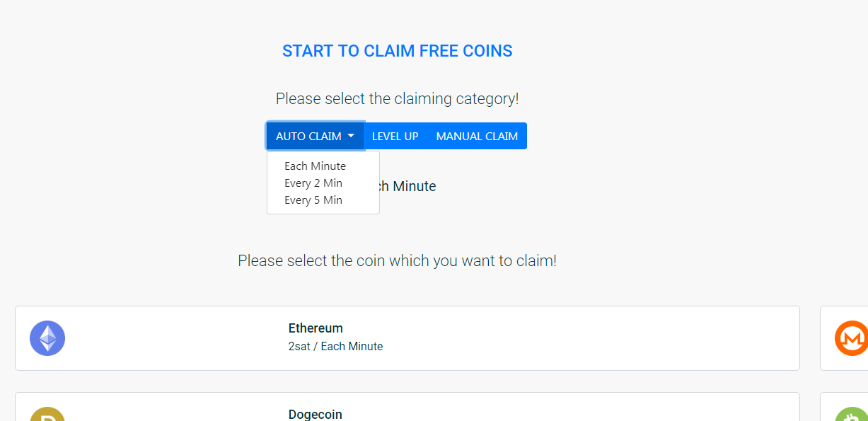Click the claiming category prompt text
This screenshot has width=868, height=421.
(x=398, y=99)
